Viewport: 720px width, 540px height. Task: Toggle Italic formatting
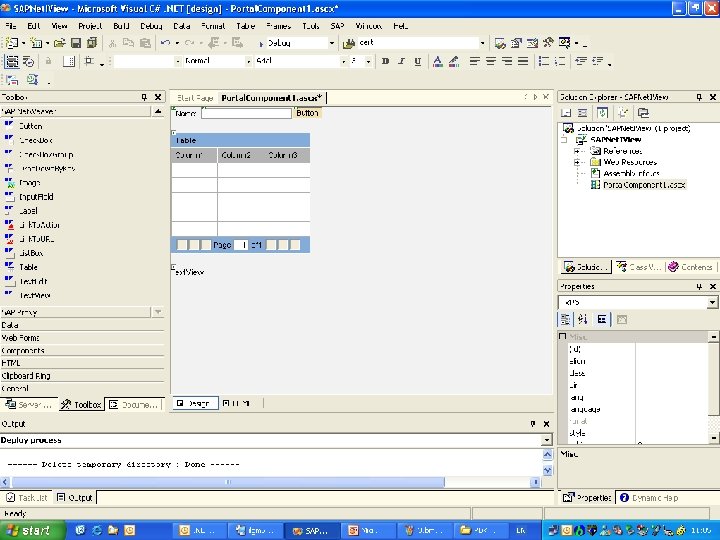pos(401,61)
